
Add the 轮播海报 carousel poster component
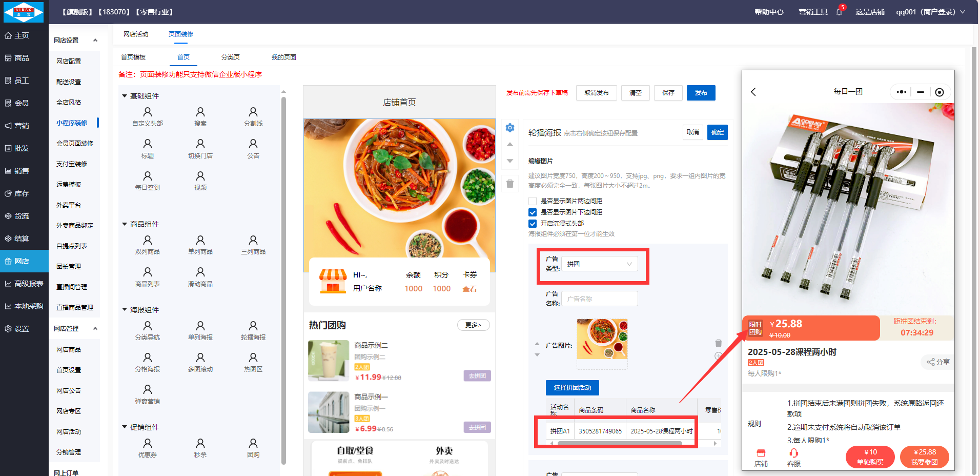click(253, 330)
